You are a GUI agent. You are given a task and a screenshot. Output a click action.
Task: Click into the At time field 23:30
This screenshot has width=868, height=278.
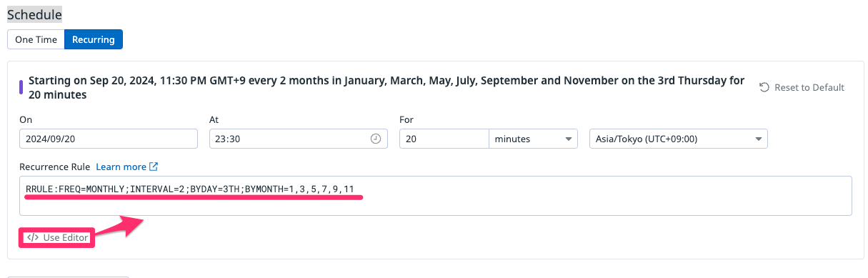(x=299, y=139)
